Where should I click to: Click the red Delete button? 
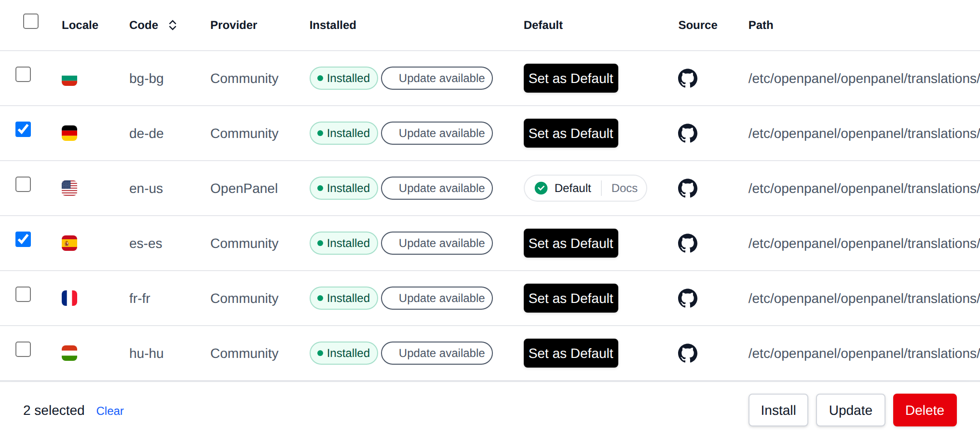coord(925,410)
